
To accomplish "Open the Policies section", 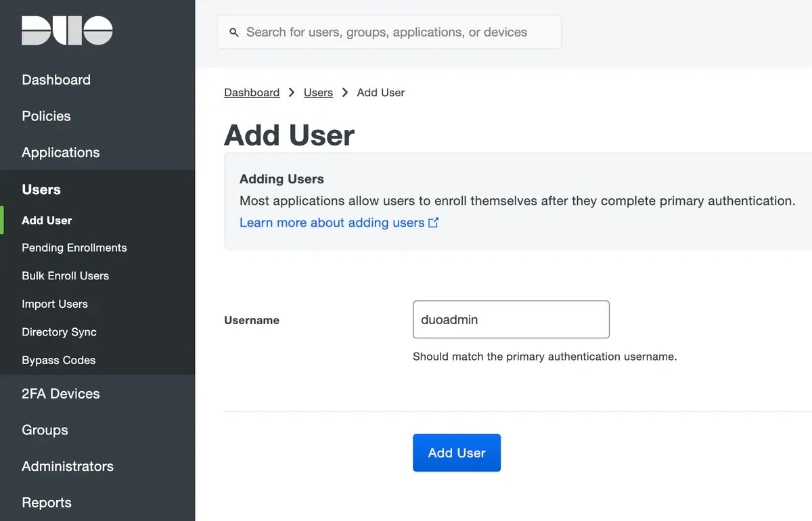I will 46,116.
